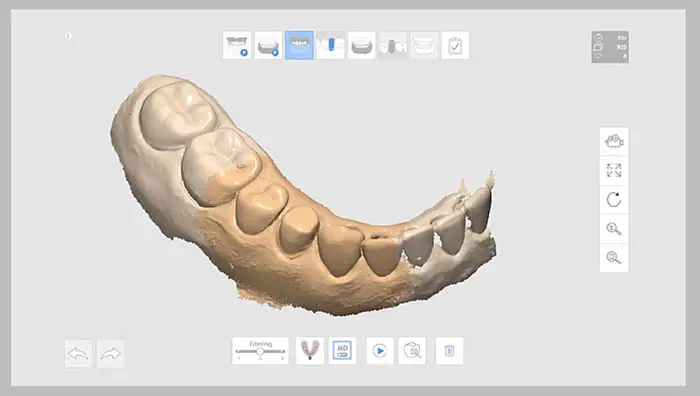Start scanning with the play button

coord(380,351)
